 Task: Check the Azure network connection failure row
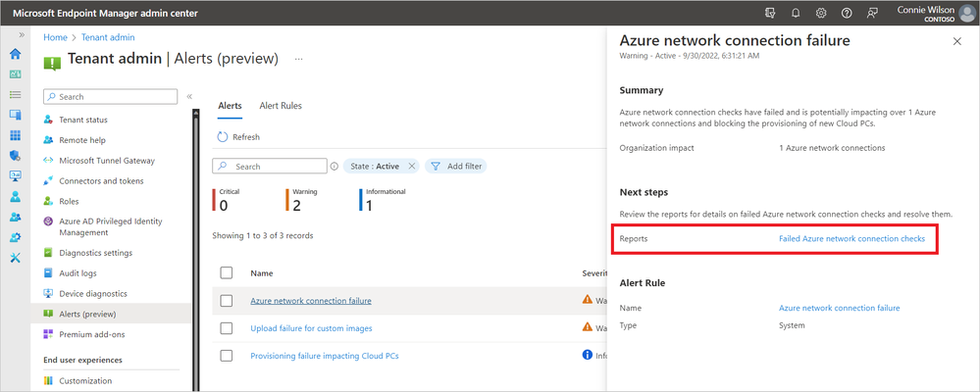pos(227,300)
